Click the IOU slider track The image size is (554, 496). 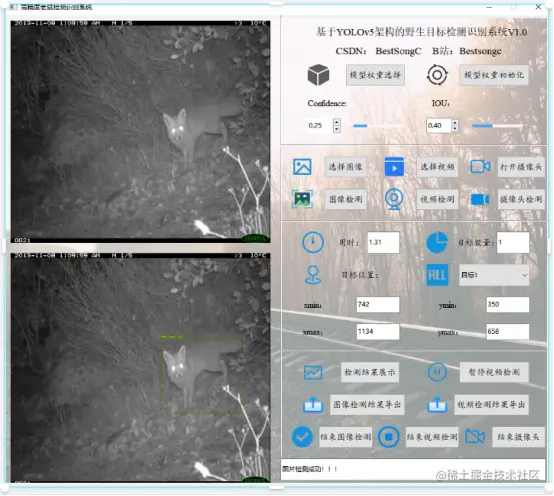pos(497,126)
